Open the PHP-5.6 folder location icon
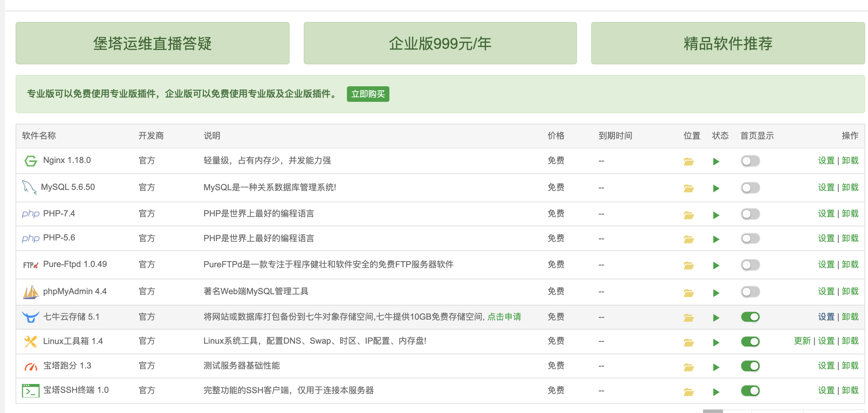 [689, 239]
